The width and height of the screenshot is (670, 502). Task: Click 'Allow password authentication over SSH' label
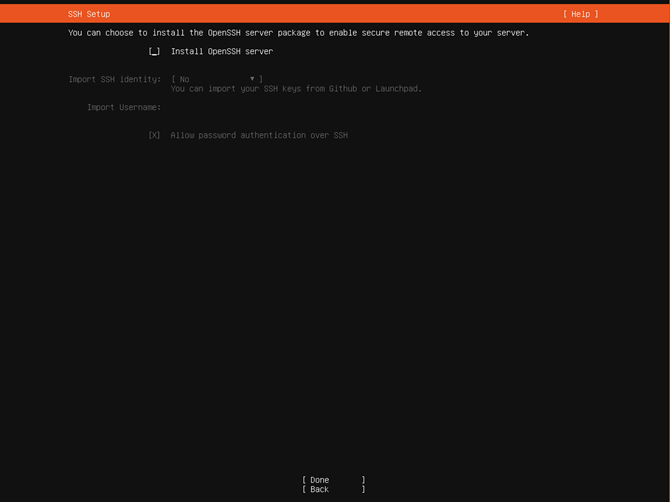click(x=259, y=135)
